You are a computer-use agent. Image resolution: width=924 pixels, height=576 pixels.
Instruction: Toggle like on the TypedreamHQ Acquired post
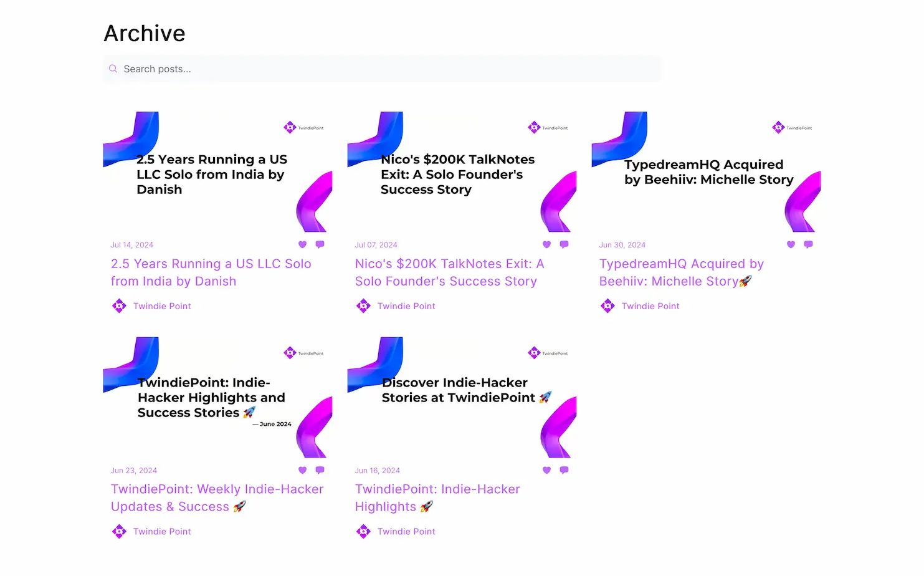pyautogui.click(x=791, y=244)
